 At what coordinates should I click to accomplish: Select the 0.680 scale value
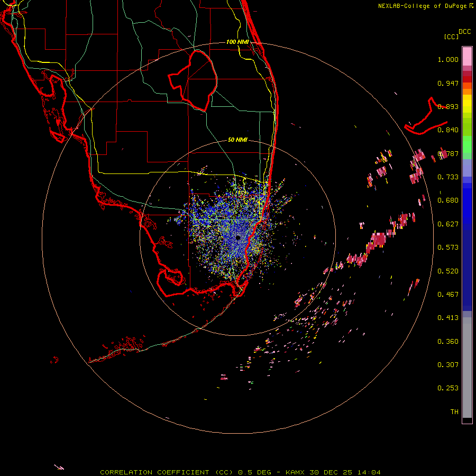pos(448,200)
